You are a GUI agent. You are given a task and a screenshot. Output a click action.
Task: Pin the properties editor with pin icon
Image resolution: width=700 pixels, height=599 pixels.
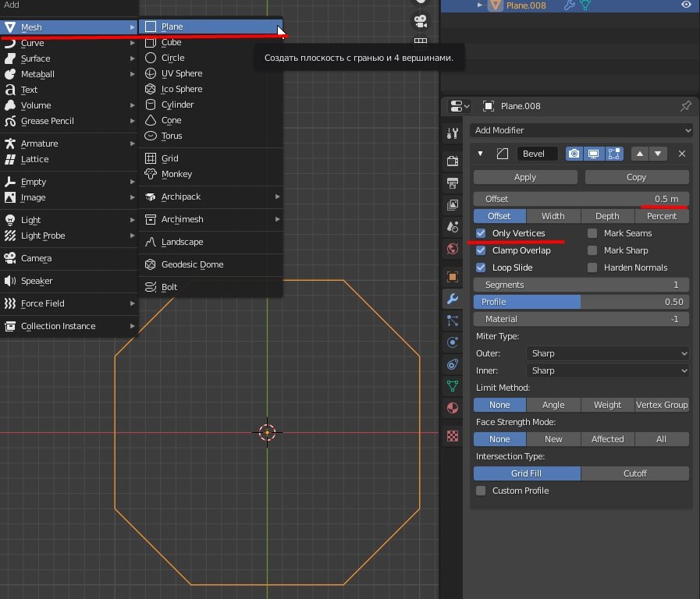(x=686, y=106)
